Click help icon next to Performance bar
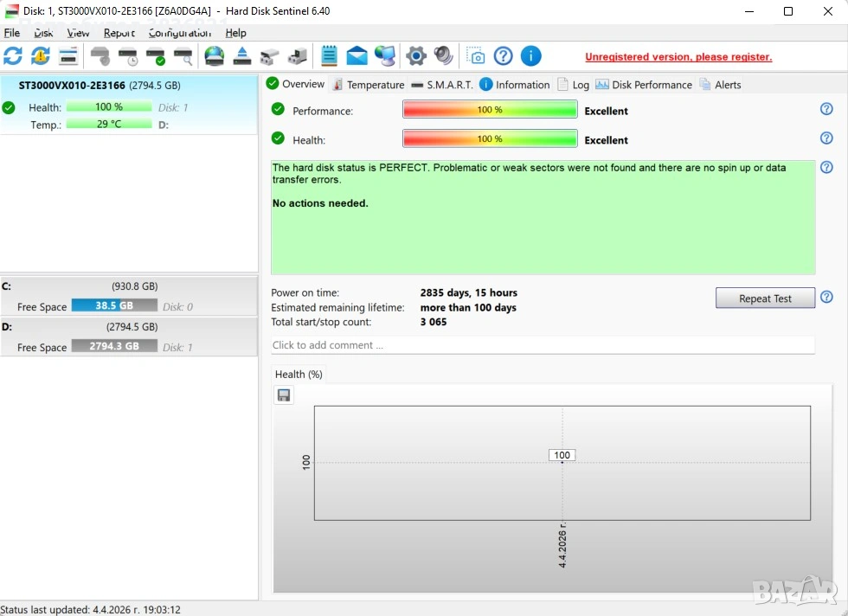Image resolution: width=848 pixels, height=616 pixels. pyautogui.click(x=826, y=109)
